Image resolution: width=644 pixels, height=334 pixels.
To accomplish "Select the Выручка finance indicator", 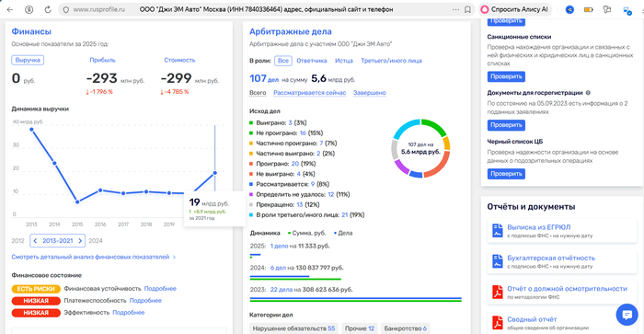I will coord(28,60).
